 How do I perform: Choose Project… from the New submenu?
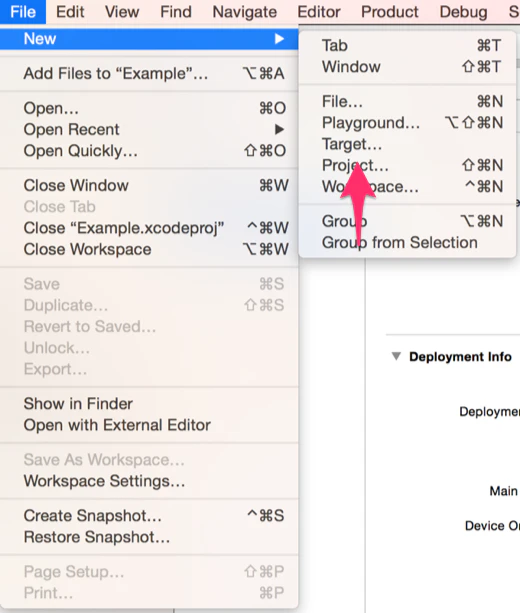coord(407,165)
